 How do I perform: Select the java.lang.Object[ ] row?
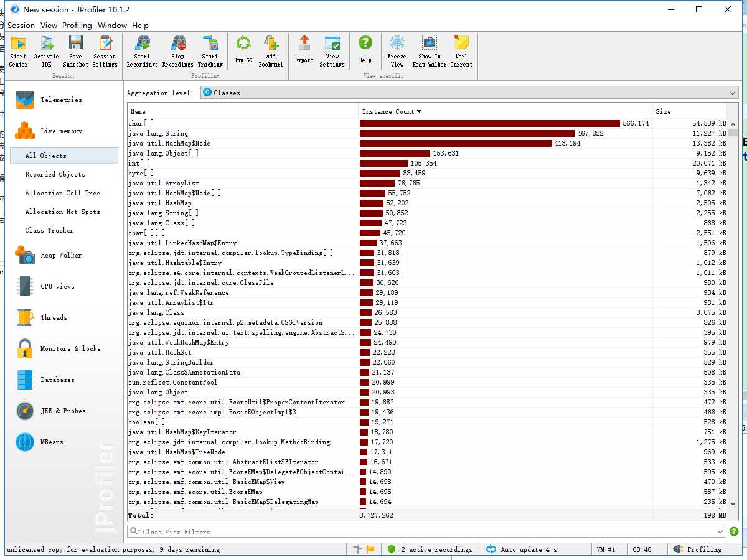(428, 153)
